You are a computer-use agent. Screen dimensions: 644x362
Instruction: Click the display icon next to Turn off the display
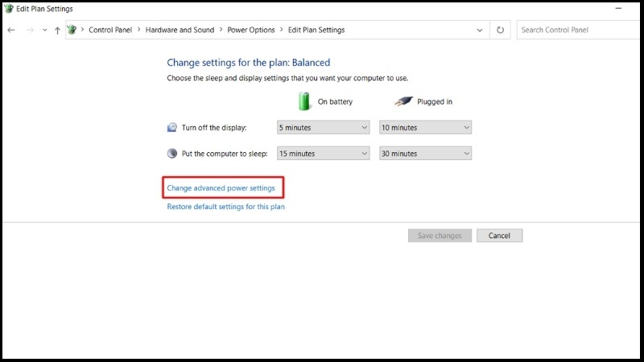coord(172,127)
